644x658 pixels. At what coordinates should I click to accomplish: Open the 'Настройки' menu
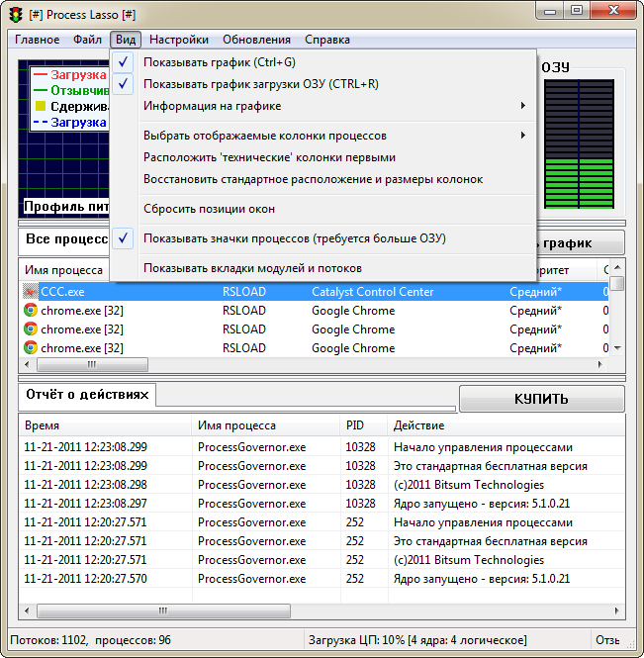click(179, 40)
